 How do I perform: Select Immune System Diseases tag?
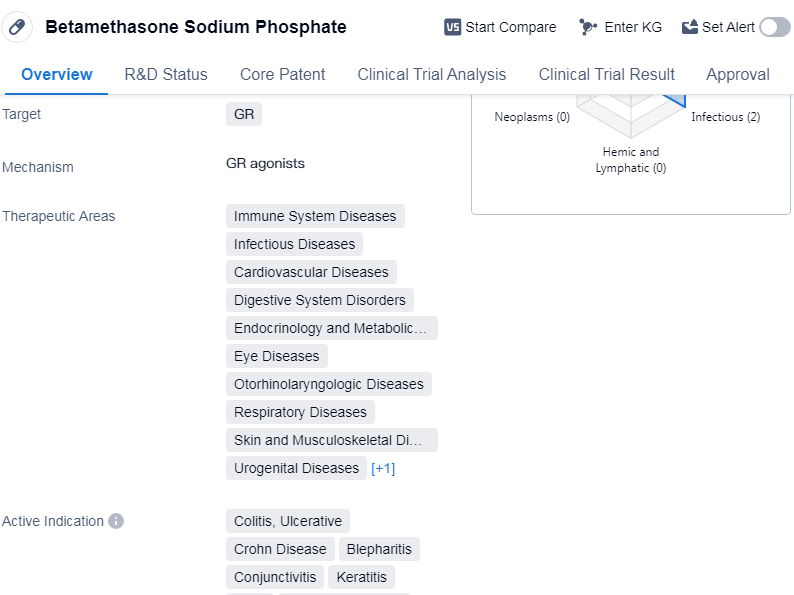point(315,216)
